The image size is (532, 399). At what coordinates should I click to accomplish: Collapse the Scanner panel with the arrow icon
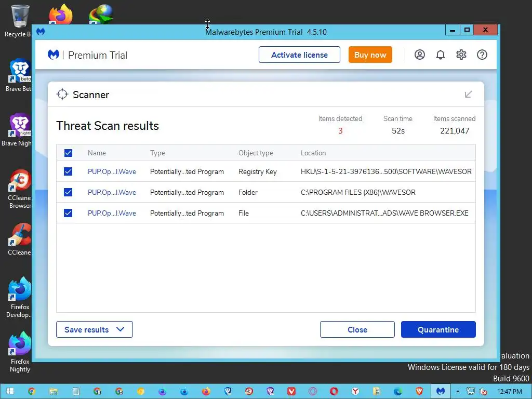click(x=468, y=94)
